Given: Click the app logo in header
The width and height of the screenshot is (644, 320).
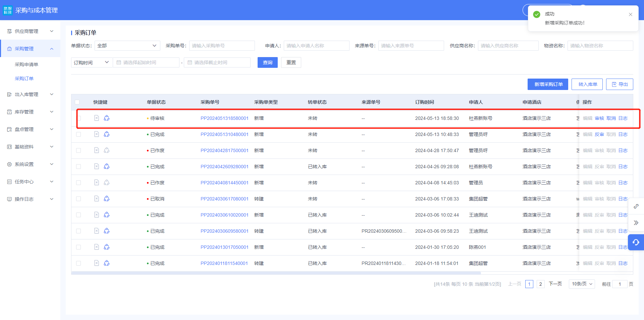Looking at the screenshot, I should tap(7, 10).
